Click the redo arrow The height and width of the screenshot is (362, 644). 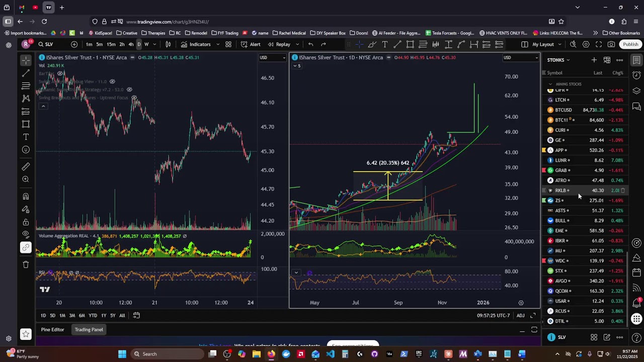pyautogui.click(x=324, y=44)
